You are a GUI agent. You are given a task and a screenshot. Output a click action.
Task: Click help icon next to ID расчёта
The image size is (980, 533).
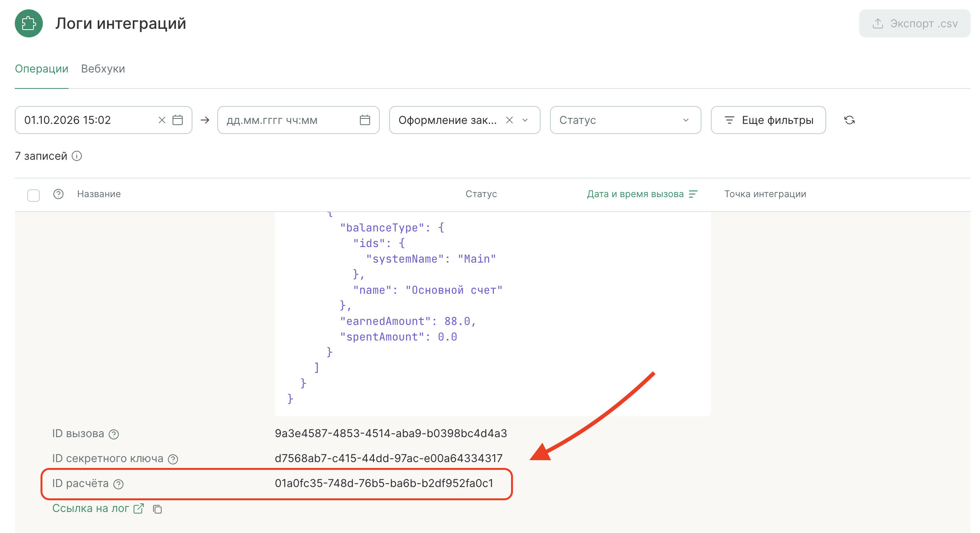(118, 484)
